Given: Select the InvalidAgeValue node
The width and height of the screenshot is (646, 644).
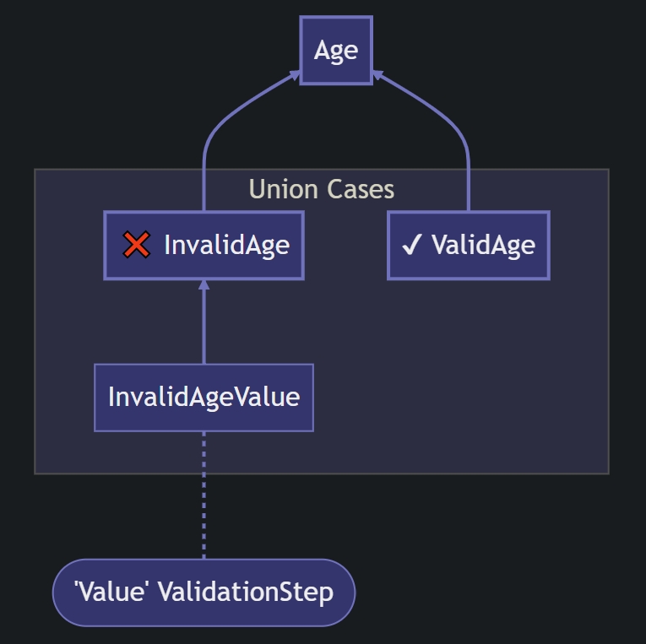Looking at the screenshot, I should click(x=204, y=398).
